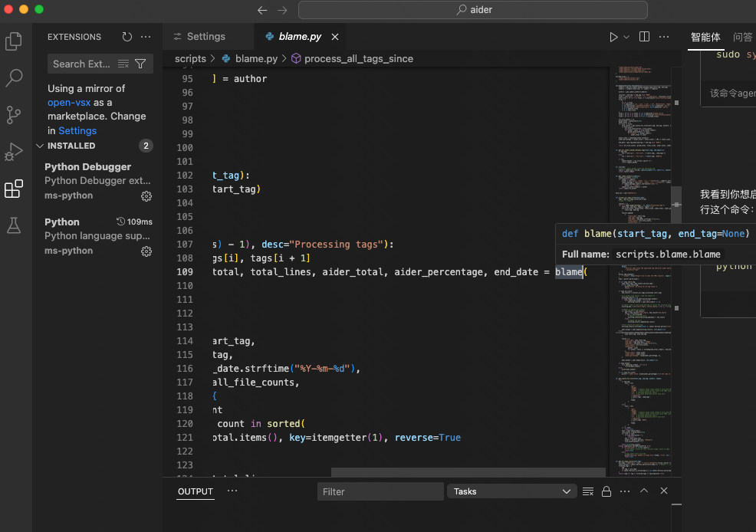Viewport: 756px width, 532px height.
Task: Open the Settings link in marketplace notice
Action: click(77, 130)
